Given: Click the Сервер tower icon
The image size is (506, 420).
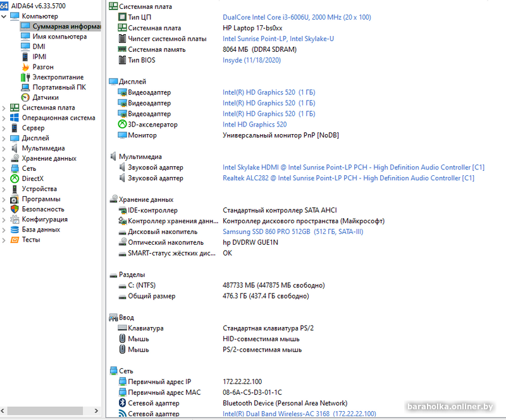Looking at the screenshot, I should click(x=15, y=128).
